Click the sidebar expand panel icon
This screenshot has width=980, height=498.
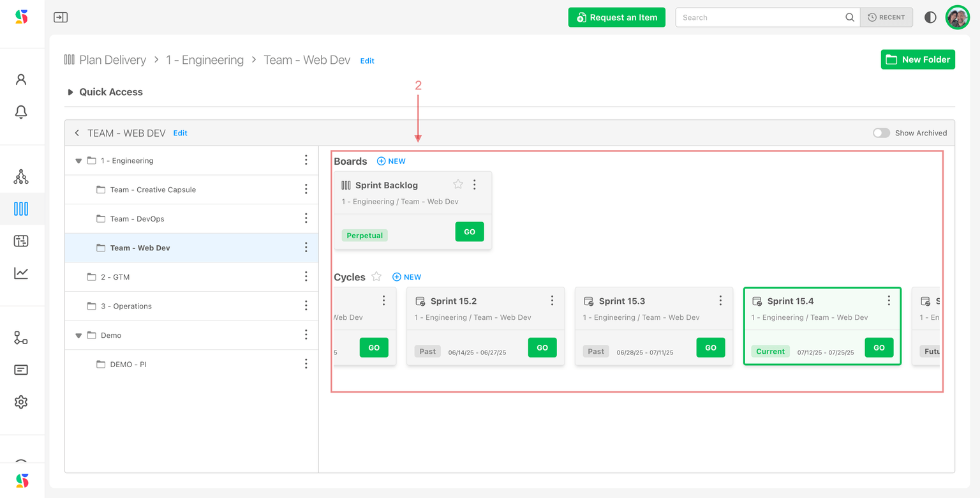pos(61,17)
